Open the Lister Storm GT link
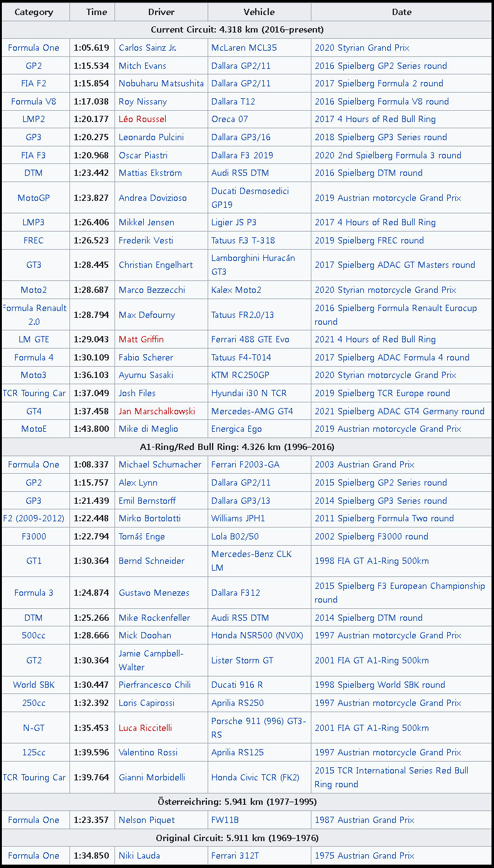494x868 pixels. [x=242, y=660]
